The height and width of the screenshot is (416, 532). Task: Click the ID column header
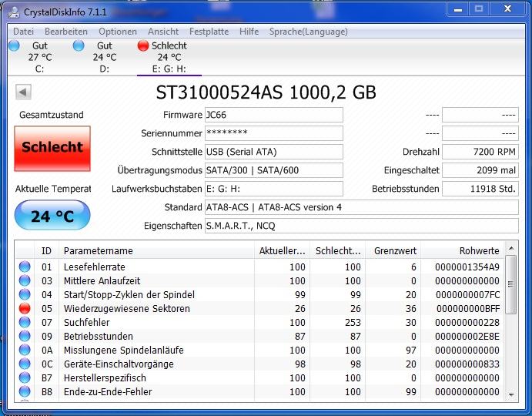tap(46, 251)
